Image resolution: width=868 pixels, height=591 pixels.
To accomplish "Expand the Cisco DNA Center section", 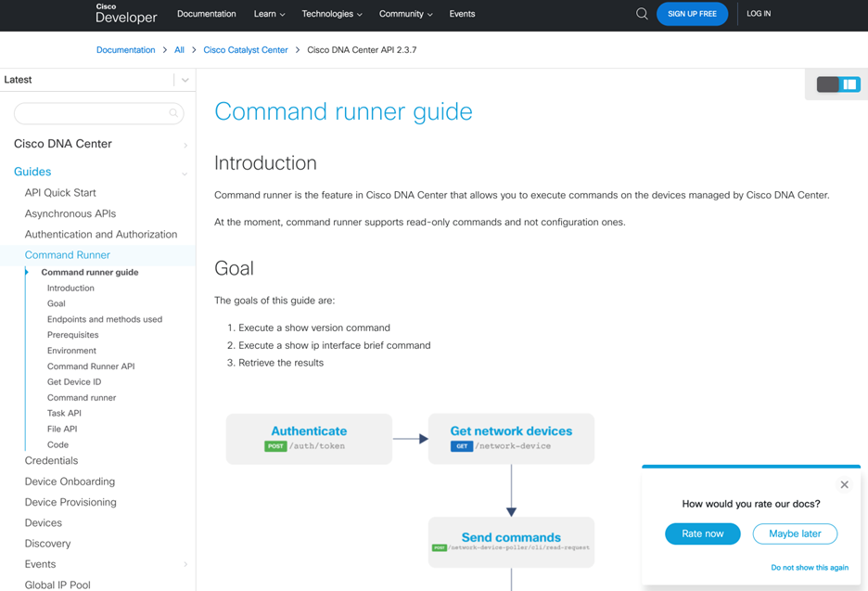I will [x=185, y=145].
